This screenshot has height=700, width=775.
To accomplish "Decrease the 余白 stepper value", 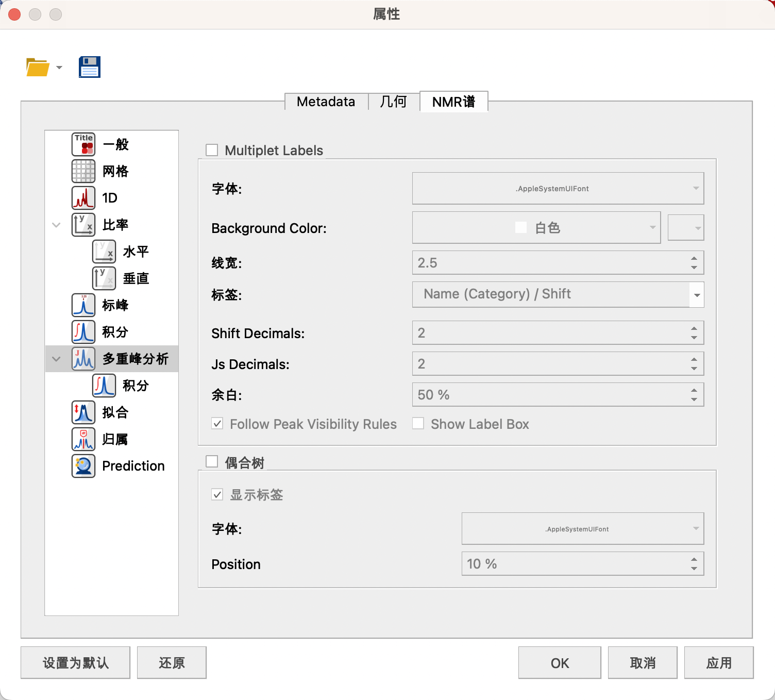I will click(x=694, y=399).
